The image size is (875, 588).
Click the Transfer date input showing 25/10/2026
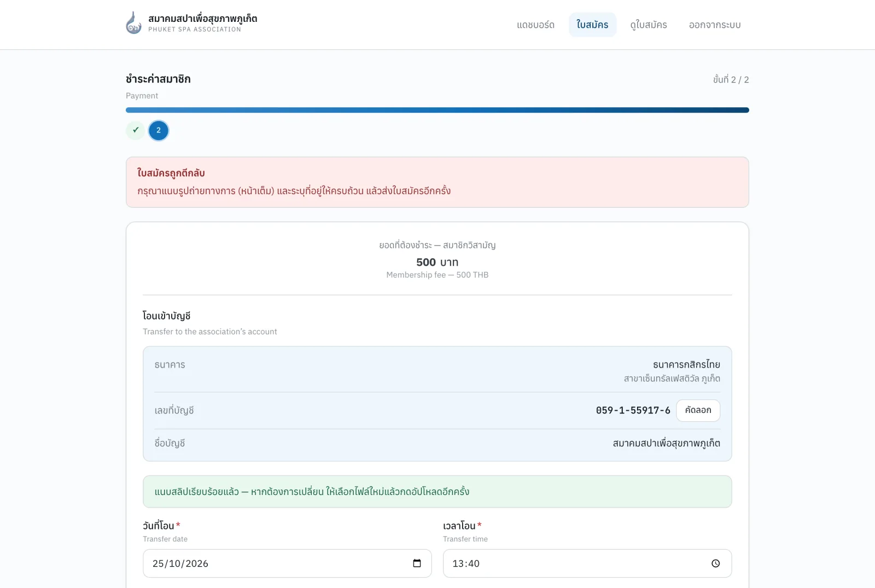click(287, 563)
